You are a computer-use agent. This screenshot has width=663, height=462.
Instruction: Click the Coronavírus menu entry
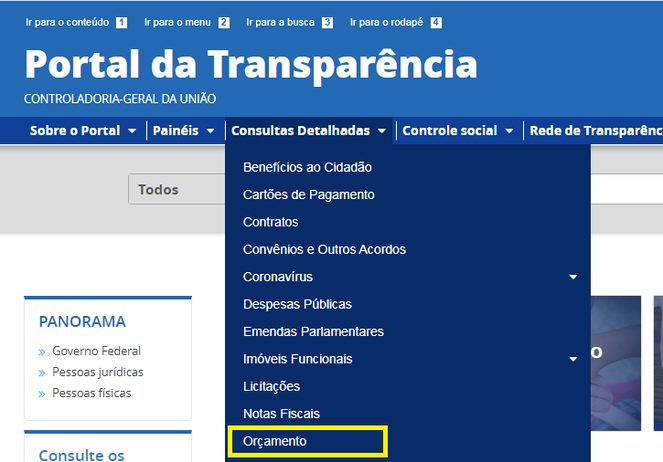tap(278, 277)
